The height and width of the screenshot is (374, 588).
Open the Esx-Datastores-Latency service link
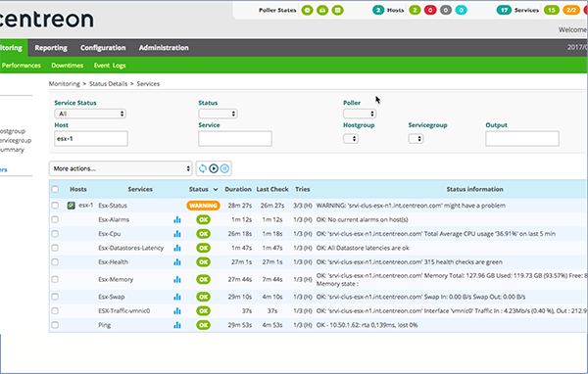(131, 248)
